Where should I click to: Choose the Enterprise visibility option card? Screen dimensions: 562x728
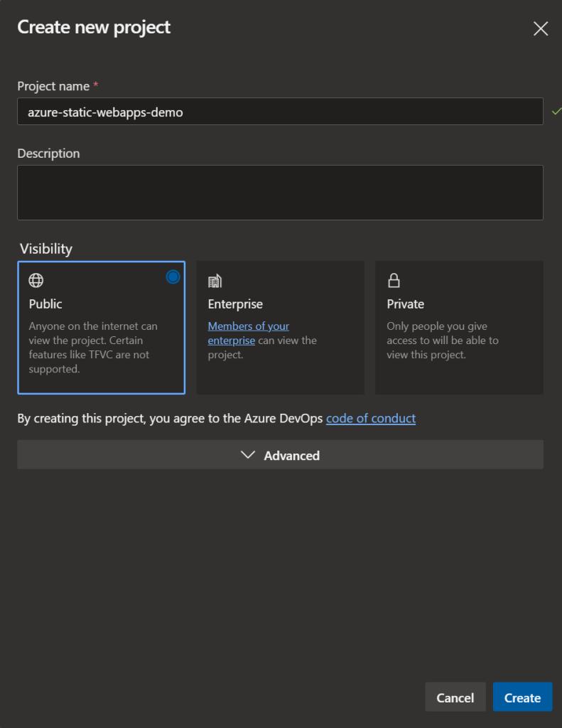click(281, 328)
